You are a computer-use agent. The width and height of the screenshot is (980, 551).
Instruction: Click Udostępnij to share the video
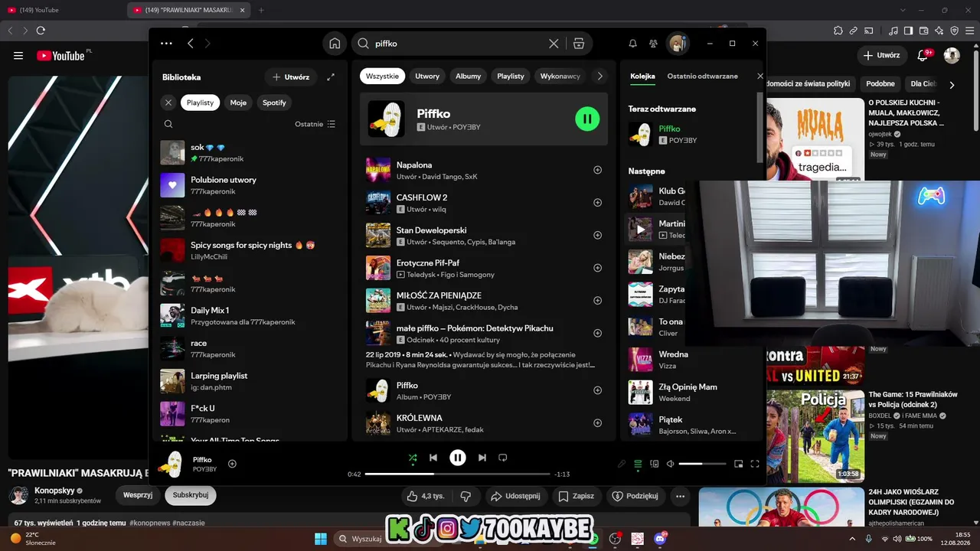[x=516, y=496]
